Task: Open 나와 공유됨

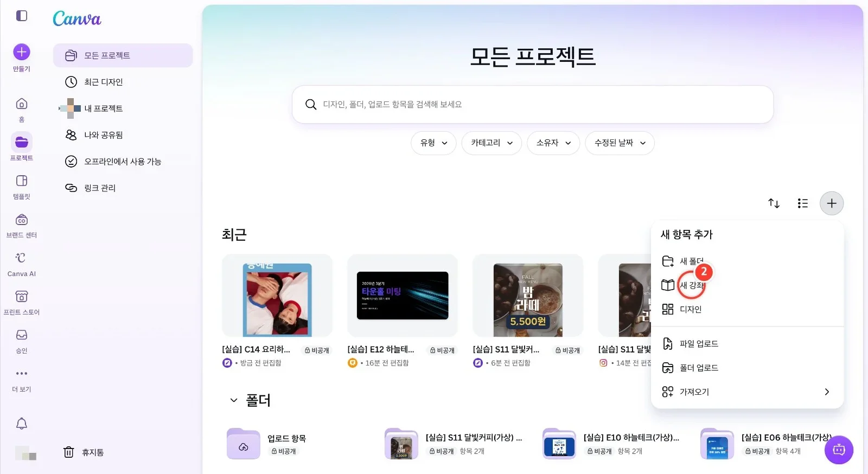Action: tap(123, 135)
